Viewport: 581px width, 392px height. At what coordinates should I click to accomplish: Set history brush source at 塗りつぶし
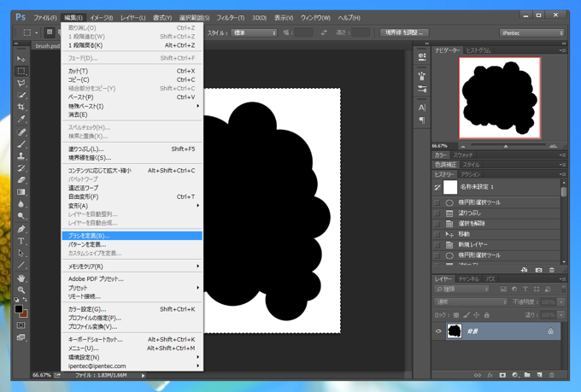click(437, 213)
